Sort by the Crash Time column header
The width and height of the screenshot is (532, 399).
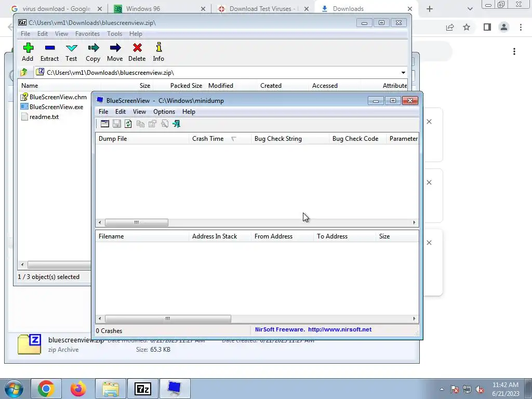click(220, 138)
